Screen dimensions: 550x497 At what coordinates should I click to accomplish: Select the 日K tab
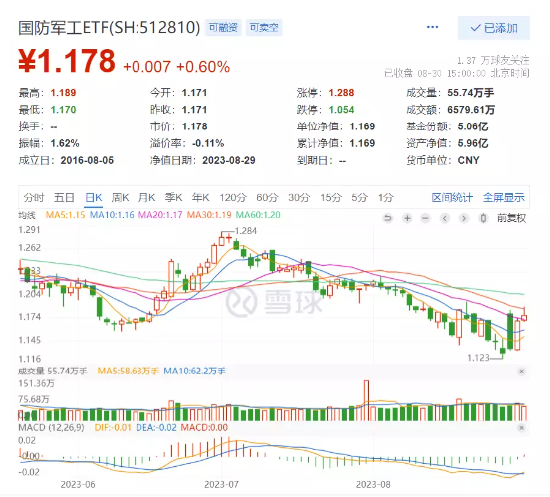pyautogui.click(x=94, y=197)
